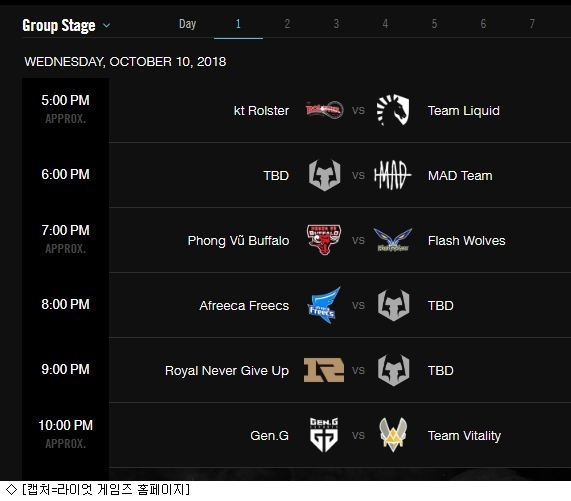Open the Team Liquid name link

(464, 110)
